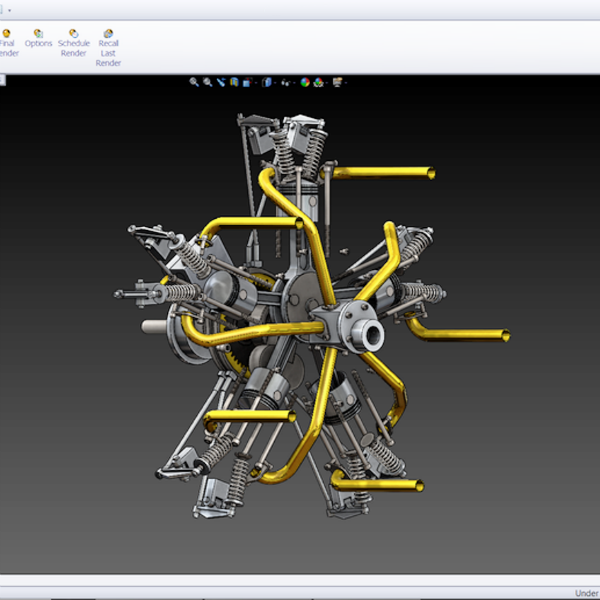Image resolution: width=600 pixels, height=600 pixels.
Task: Click the Hide/Show Items glasses icon
Action: click(285, 82)
